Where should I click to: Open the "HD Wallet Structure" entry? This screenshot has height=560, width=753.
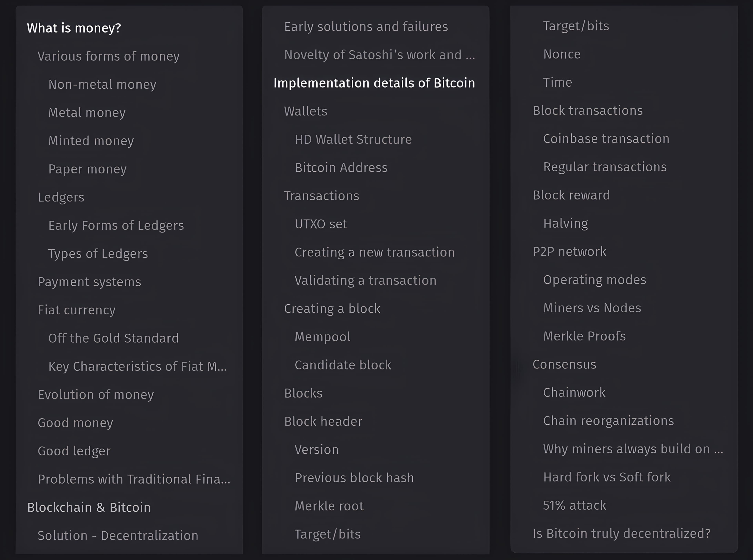point(353,139)
